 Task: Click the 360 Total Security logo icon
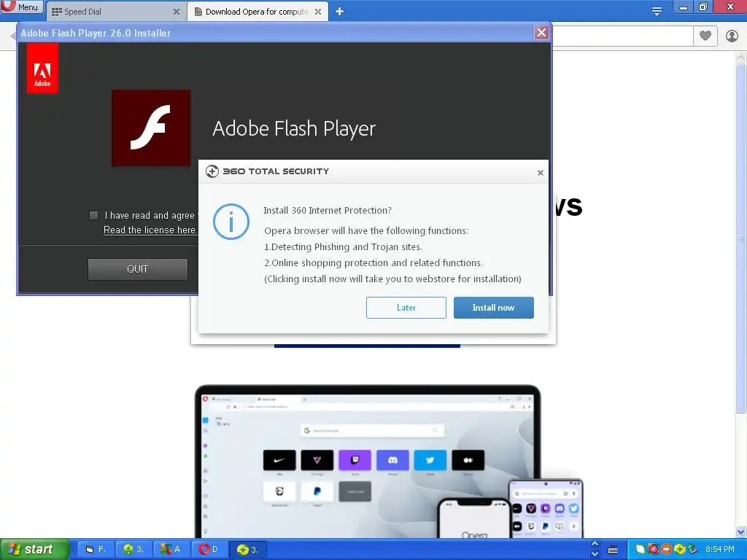[x=212, y=171]
